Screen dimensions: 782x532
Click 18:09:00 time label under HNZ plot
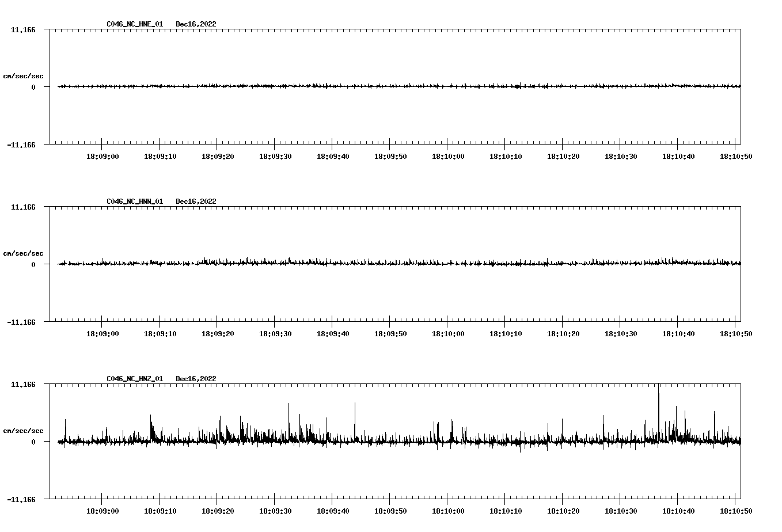pos(103,511)
